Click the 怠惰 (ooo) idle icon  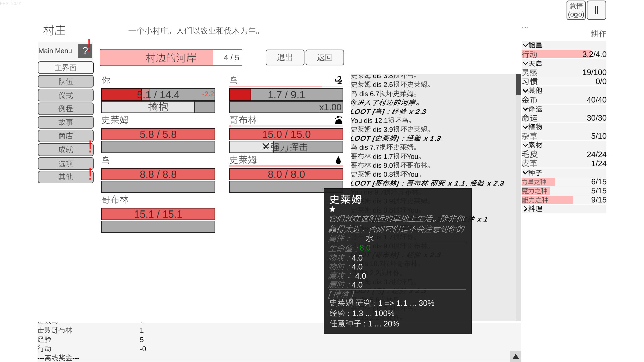tap(576, 10)
